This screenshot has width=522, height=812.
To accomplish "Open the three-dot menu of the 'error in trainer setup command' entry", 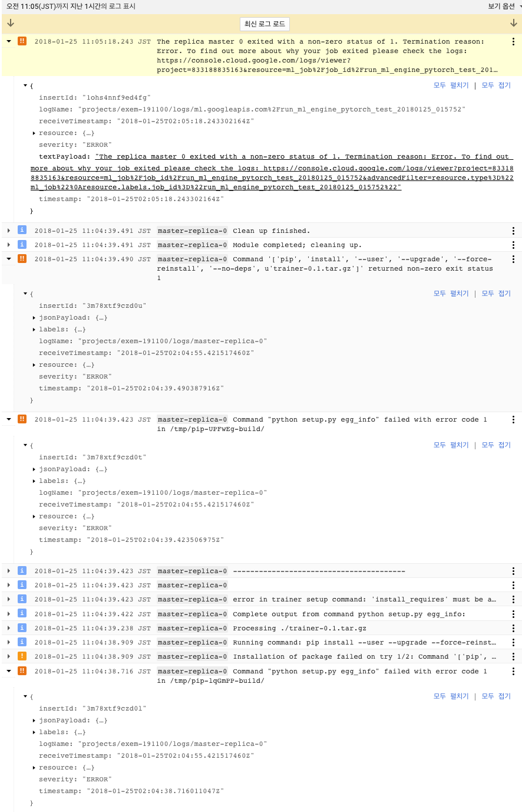I will click(x=513, y=599).
